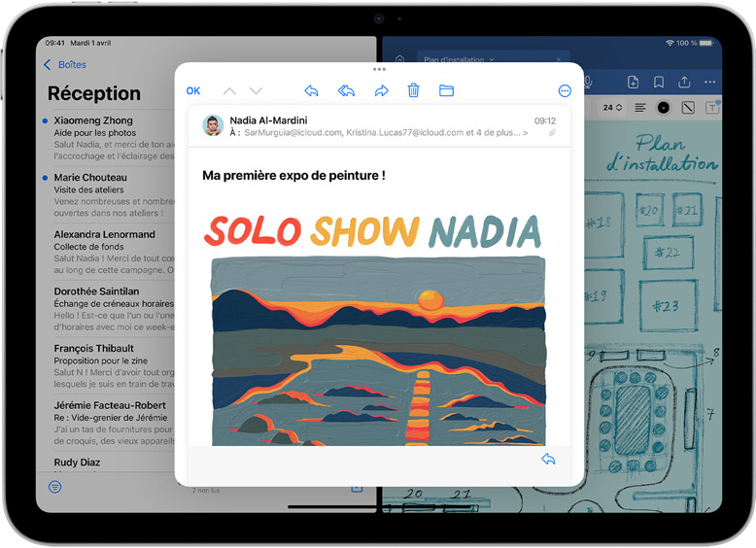
Task: Tap the Reply All double-arrow icon
Action: [346, 90]
